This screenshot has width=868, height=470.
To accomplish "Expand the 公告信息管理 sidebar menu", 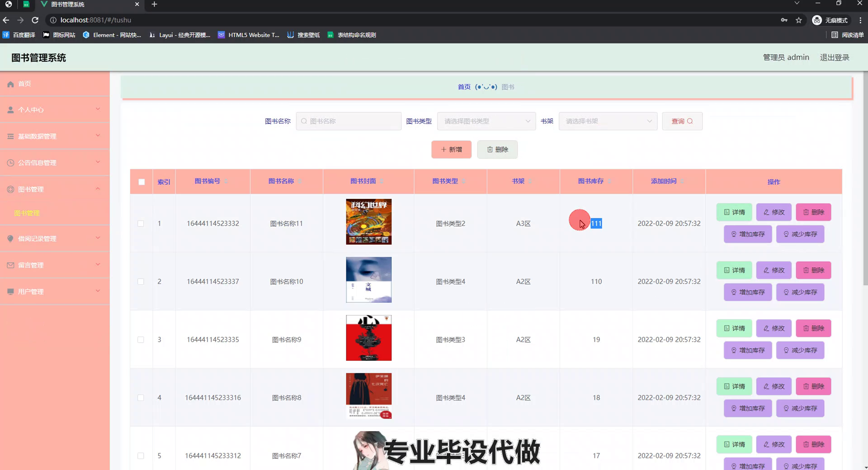I will [55, 163].
